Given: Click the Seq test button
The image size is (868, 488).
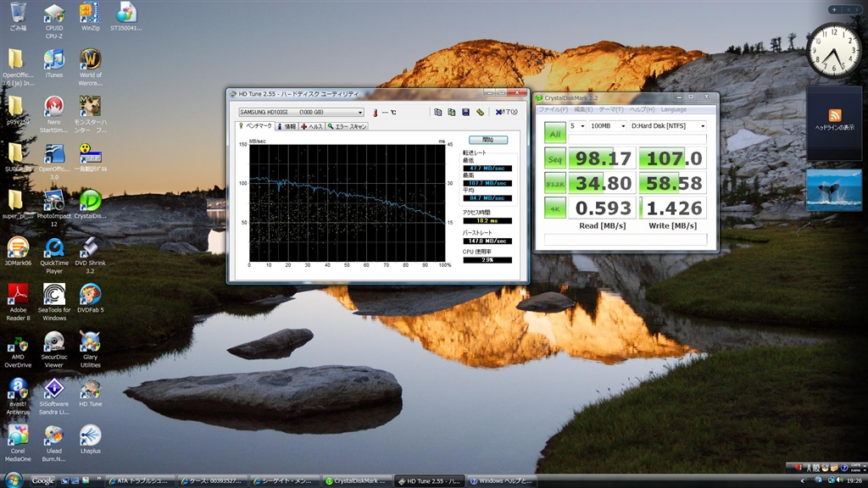Looking at the screenshot, I should coord(554,158).
